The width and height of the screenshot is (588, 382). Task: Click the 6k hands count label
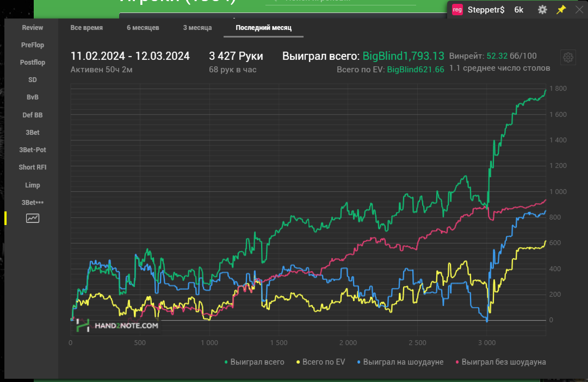coord(518,10)
